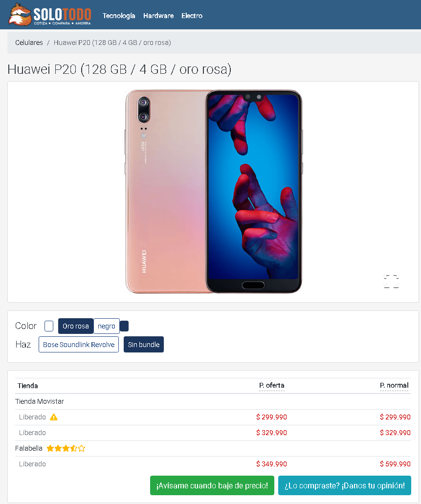Screen dimensions: 421x504
Task: Click the fullscreen image expand icon
Action: click(x=391, y=281)
